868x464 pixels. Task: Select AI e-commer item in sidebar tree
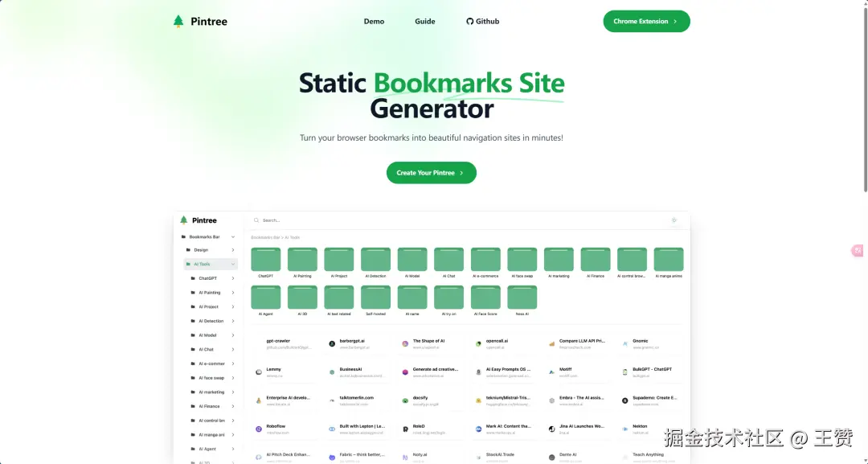[212, 363]
